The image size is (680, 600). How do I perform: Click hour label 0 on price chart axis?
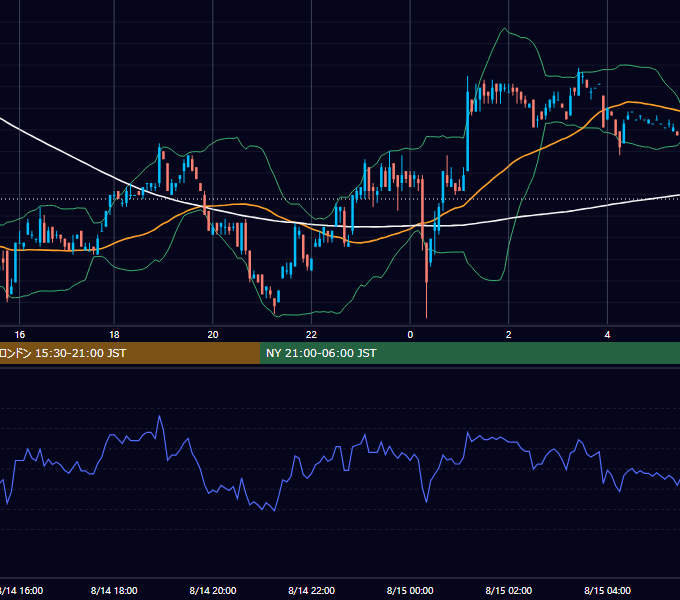pyautogui.click(x=410, y=334)
